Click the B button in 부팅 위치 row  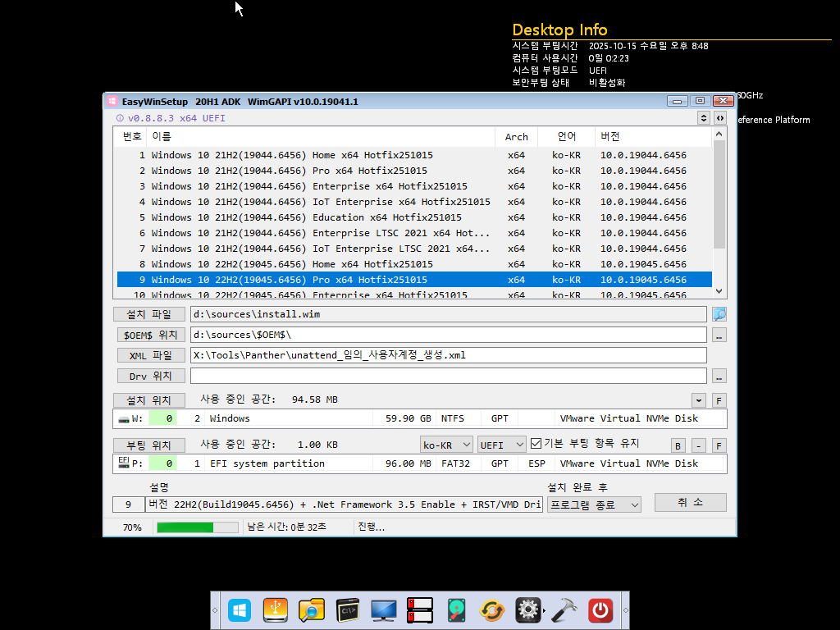click(678, 445)
